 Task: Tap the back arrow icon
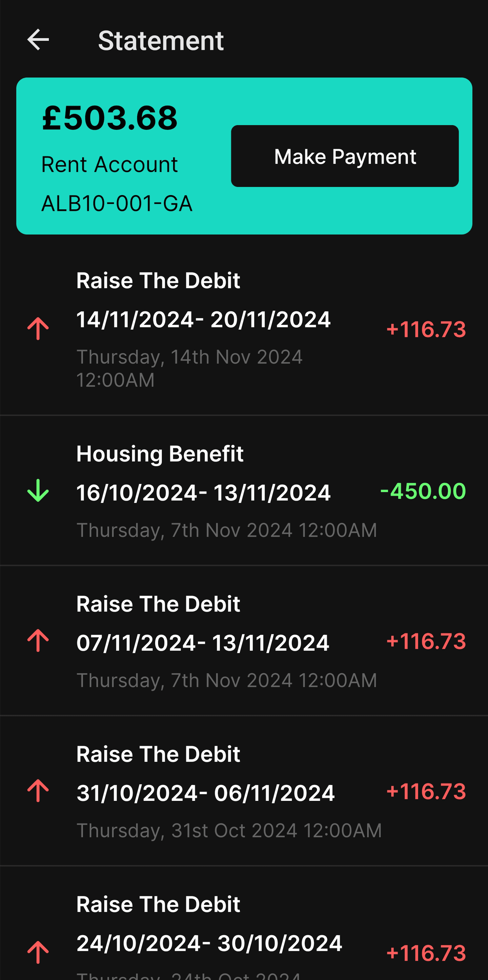point(38,40)
